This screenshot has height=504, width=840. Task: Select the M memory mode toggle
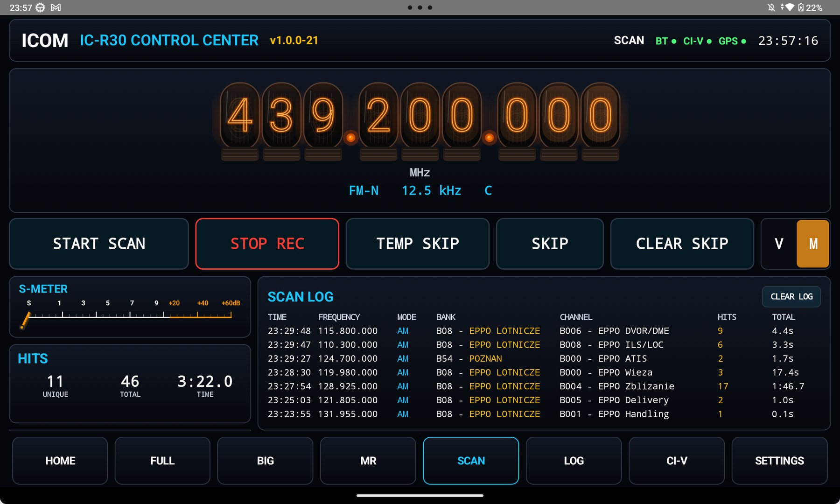coord(813,244)
